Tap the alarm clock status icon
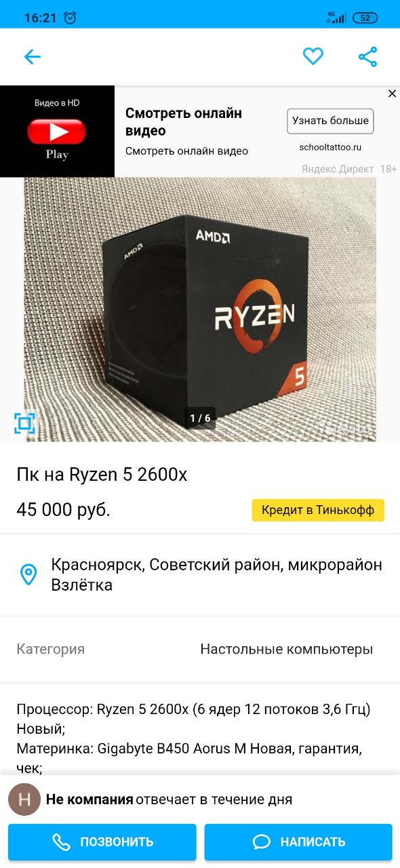400x868 pixels. tap(71, 18)
